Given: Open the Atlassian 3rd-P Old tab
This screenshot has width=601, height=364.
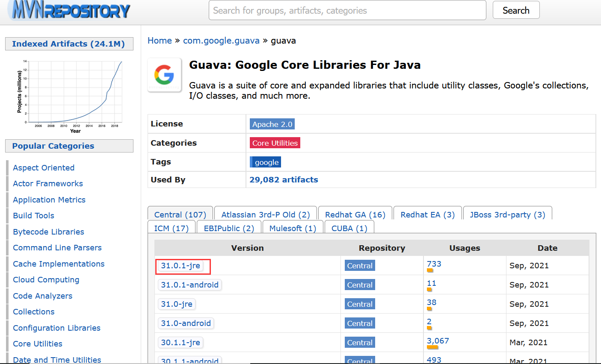Looking at the screenshot, I should click(266, 214).
